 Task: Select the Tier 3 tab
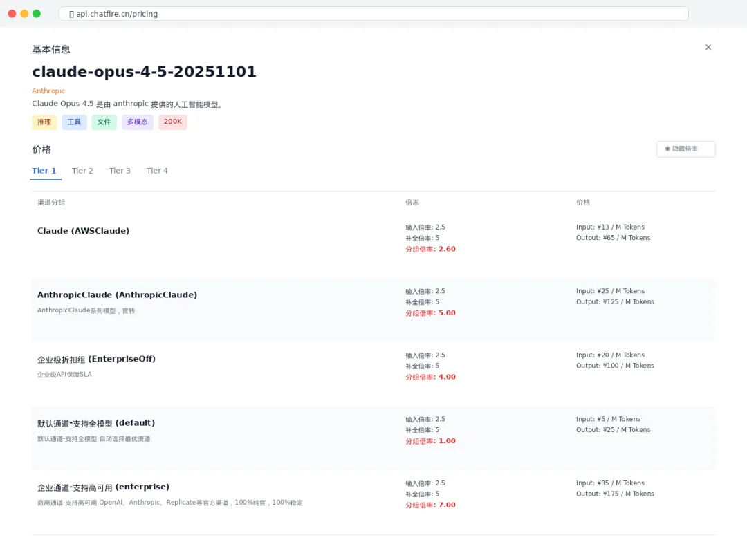tap(120, 171)
